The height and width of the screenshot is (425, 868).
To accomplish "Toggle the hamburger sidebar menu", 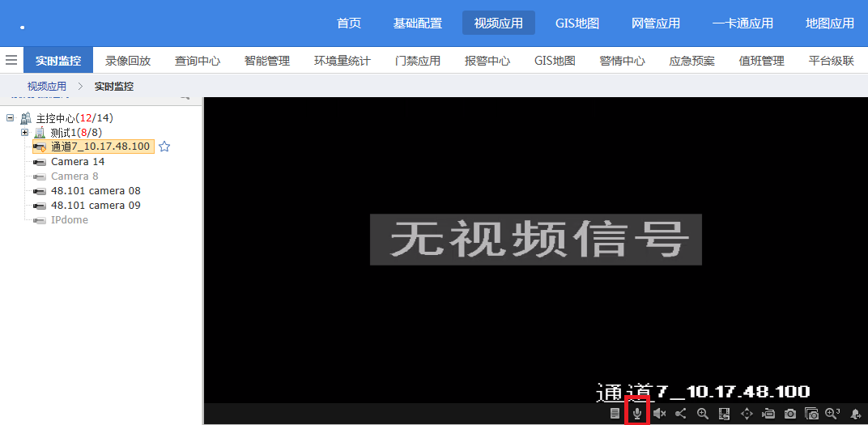I will pyautogui.click(x=11, y=60).
